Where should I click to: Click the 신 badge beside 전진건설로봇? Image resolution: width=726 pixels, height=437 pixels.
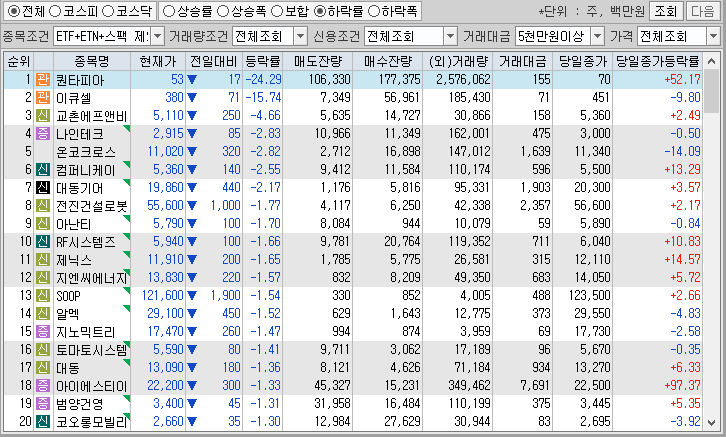point(43,205)
